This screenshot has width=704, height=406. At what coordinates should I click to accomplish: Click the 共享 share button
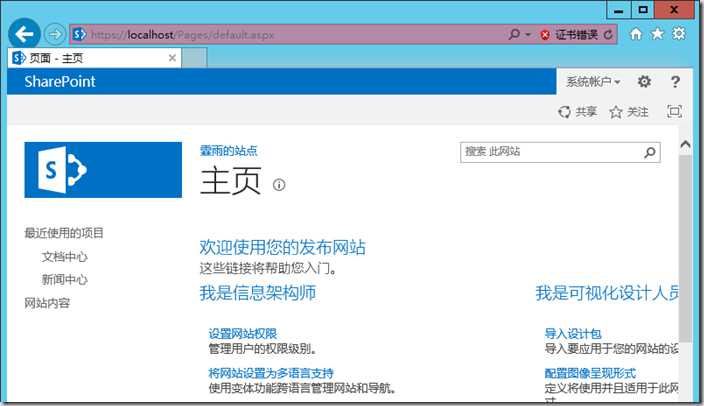(577, 111)
